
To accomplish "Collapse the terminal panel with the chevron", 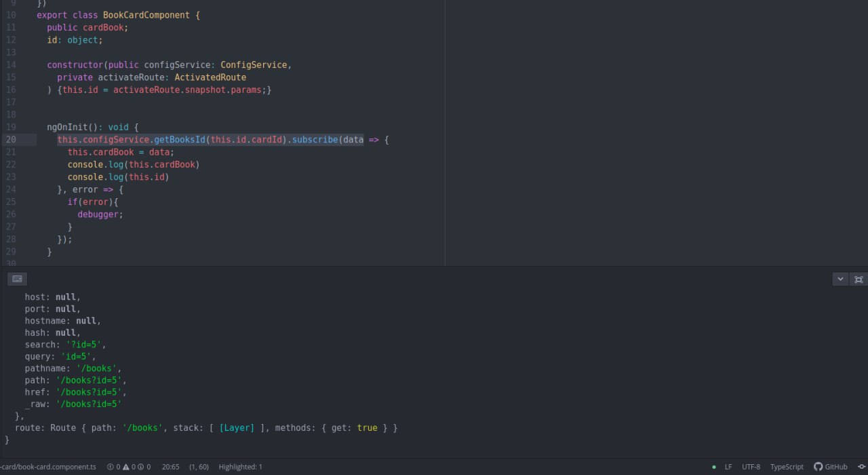I will coord(841,279).
